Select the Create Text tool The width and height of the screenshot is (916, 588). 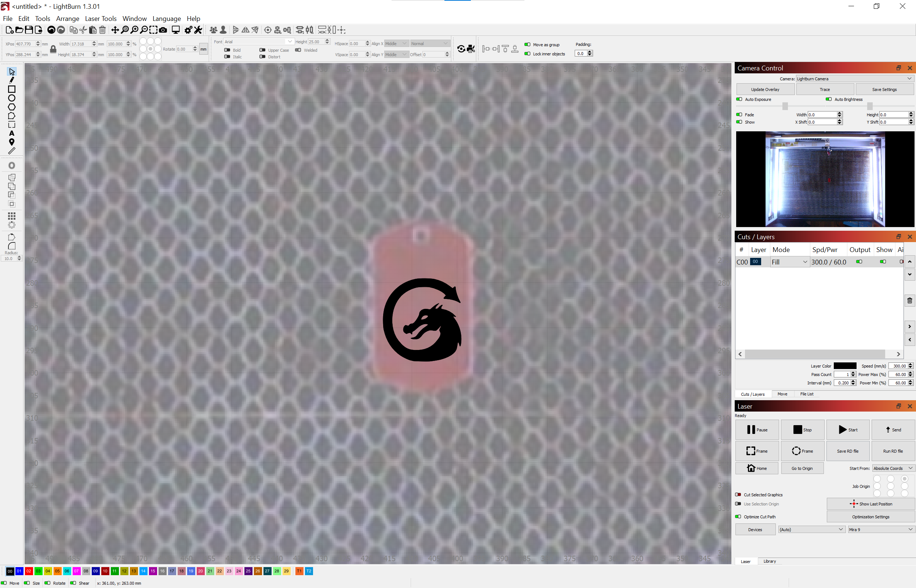11,133
